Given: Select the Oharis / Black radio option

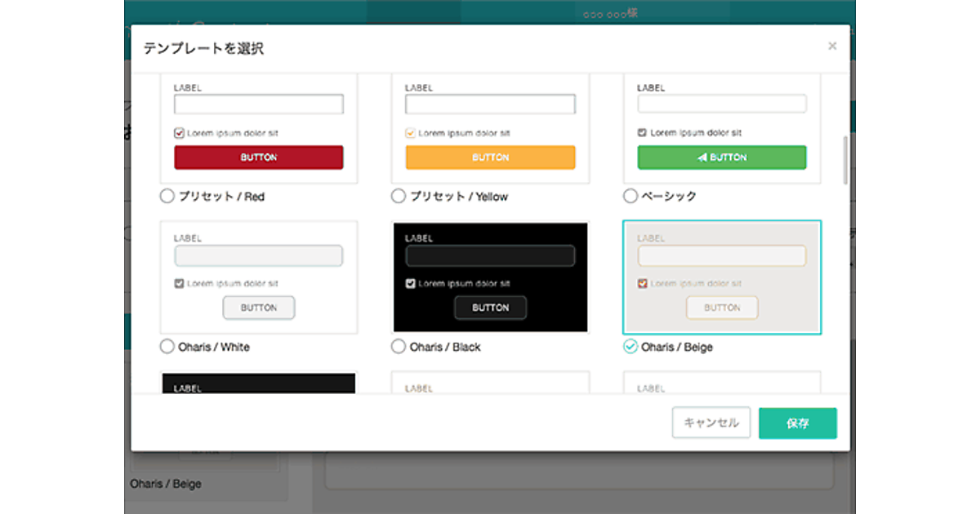Looking at the screenshot, I should 399,347.
